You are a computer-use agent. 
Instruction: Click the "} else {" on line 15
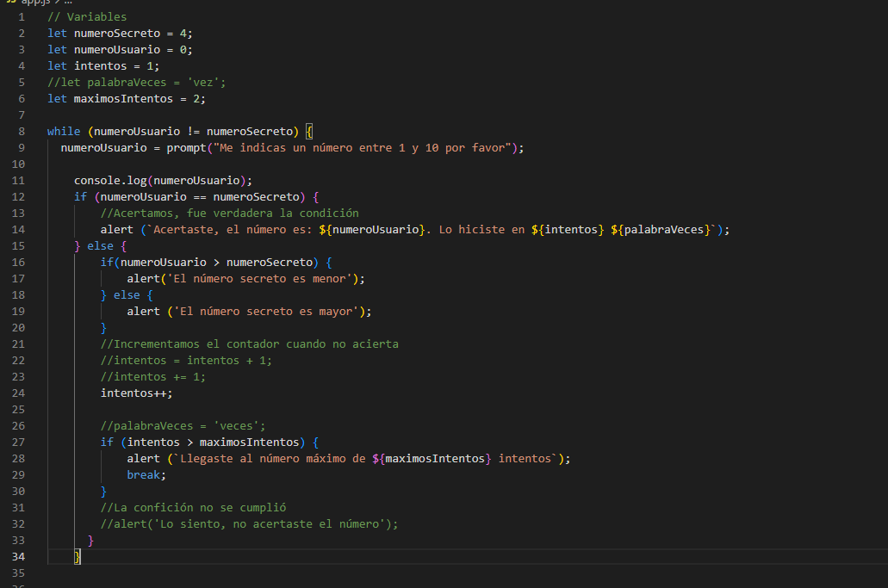(x=100, y=246)
